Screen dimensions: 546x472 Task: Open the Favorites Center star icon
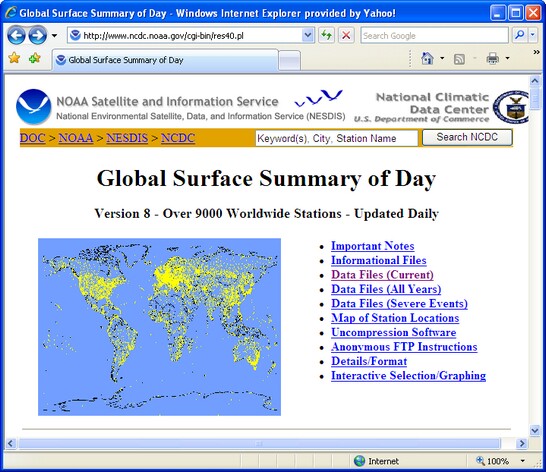point(14,58)
